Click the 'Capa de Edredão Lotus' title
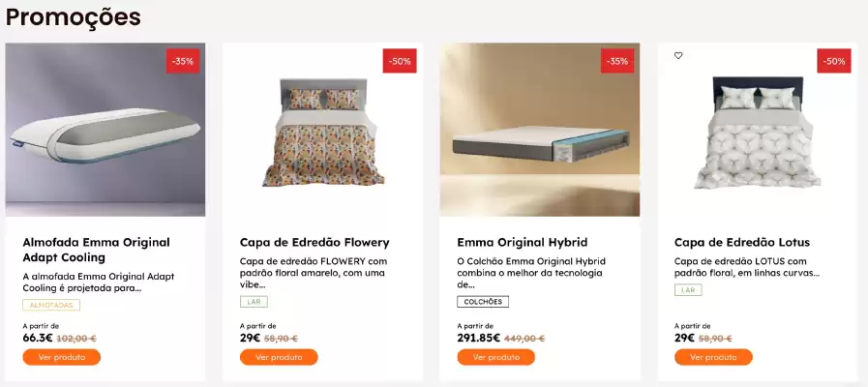Screen dimensions: 868x387 [x=741, y=242]
